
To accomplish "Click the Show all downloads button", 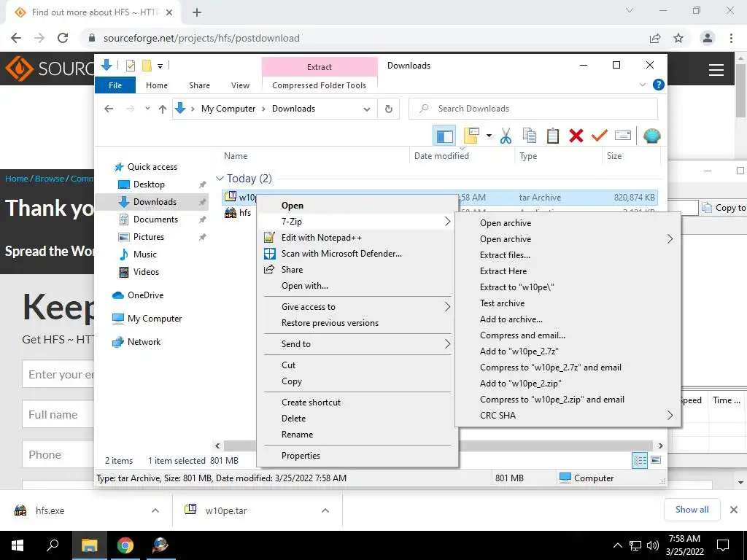I will coord(692,510).
